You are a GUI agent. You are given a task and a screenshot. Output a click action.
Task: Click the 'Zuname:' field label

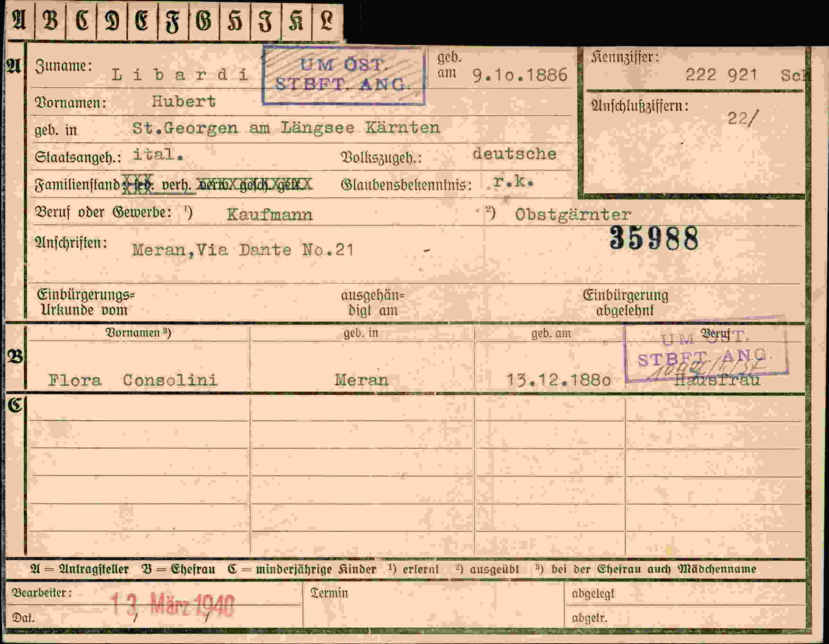point(63,66)
